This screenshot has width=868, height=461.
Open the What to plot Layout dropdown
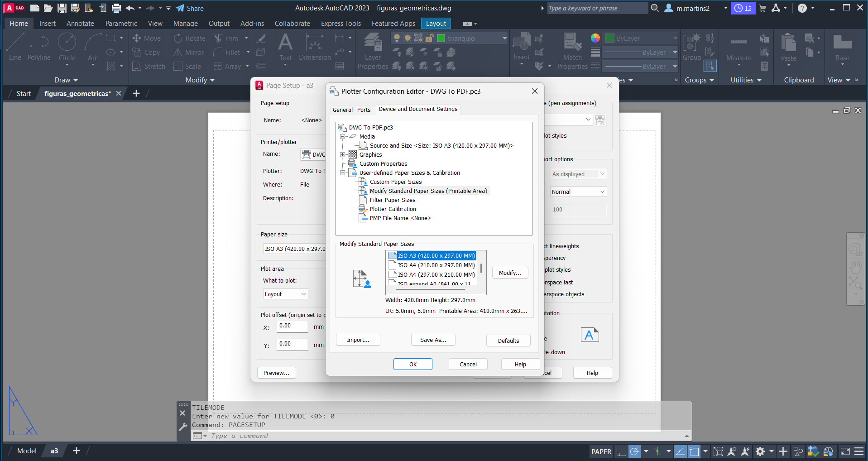[x=285, y=294]
